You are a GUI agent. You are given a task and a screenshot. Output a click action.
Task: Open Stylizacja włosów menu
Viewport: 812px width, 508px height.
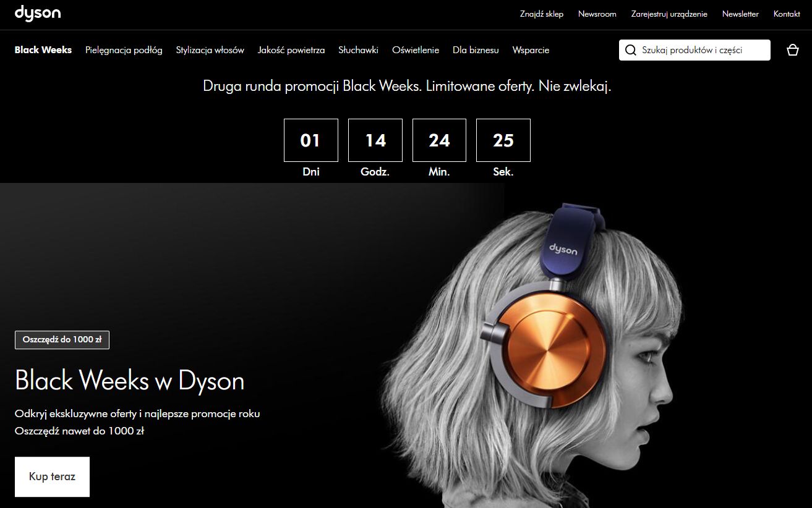click(210, 50)
